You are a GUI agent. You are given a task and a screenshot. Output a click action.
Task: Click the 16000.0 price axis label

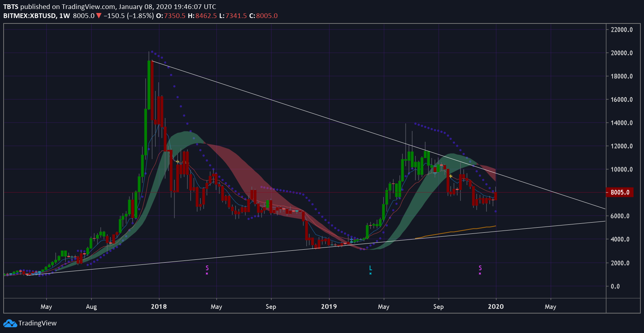(x=622, y=100)
